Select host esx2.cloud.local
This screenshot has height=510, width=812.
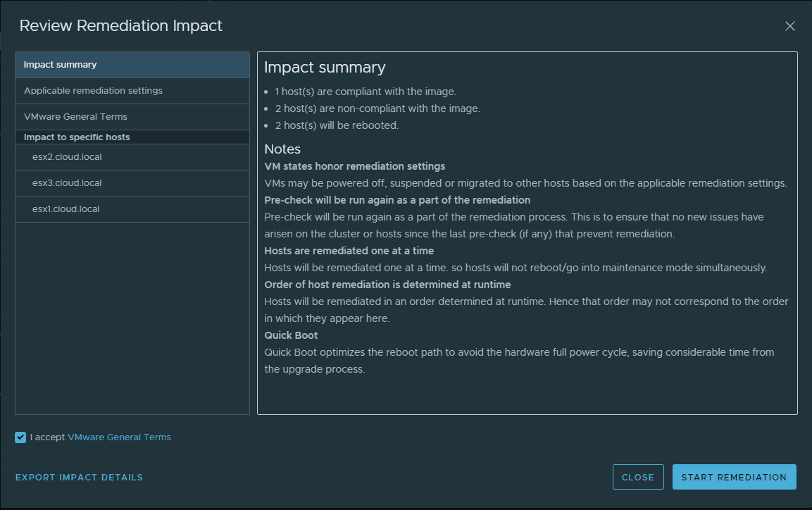67,157
